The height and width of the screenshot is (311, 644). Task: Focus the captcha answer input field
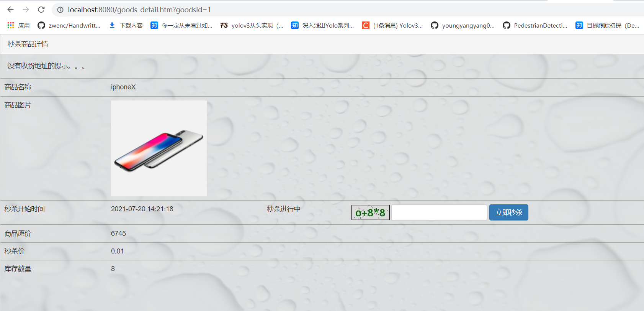(439, 212)
